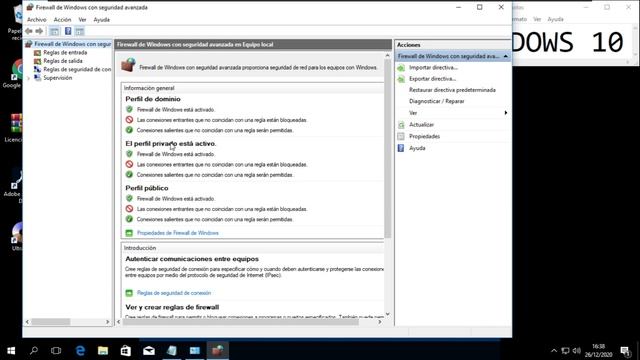Select Reglas de entrada in tree
Image resolution: width=640 pixels, height=360 pixels.
pos(65,53)
